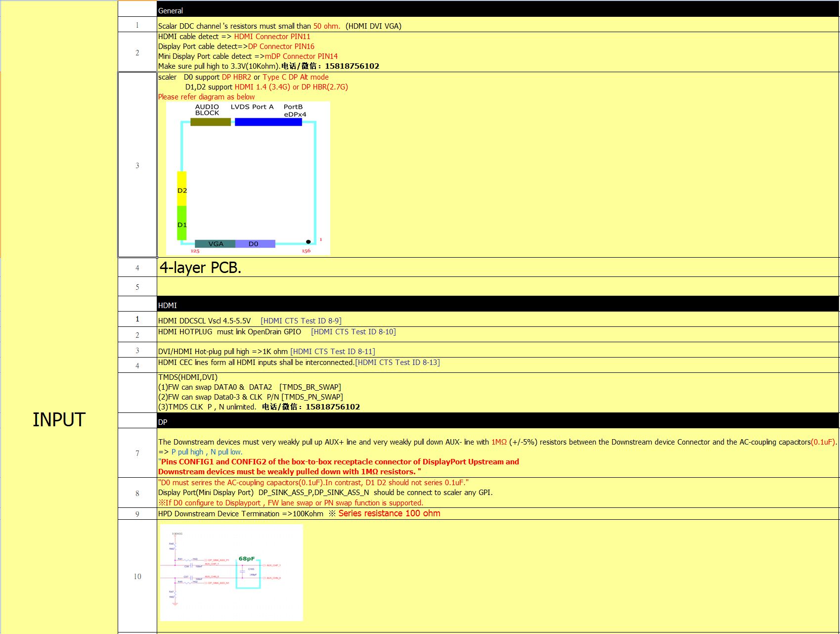Select the green D1 block in diagram
Image resolution: width=840 pixels, height=634 pixels.
point(182,223)
